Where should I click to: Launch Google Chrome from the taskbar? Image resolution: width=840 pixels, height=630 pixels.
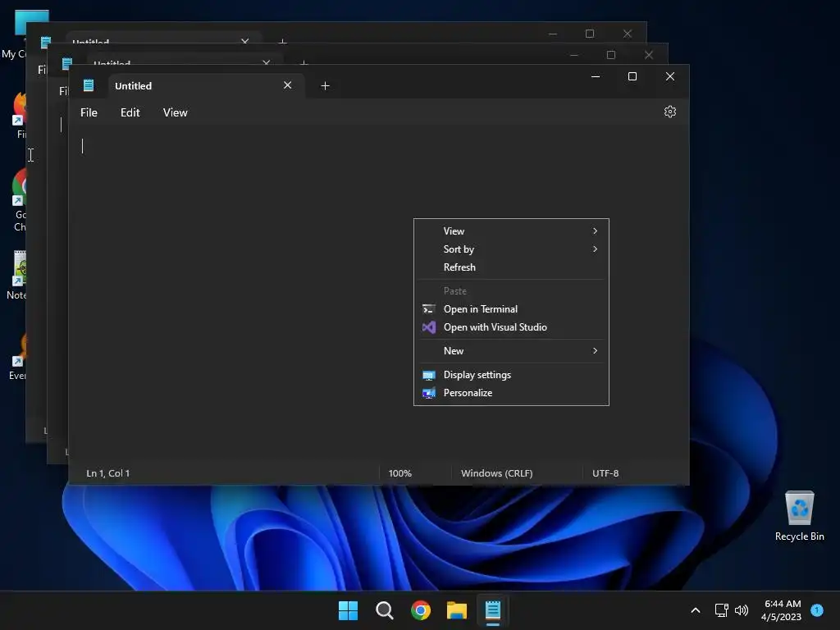pos(421,610)
